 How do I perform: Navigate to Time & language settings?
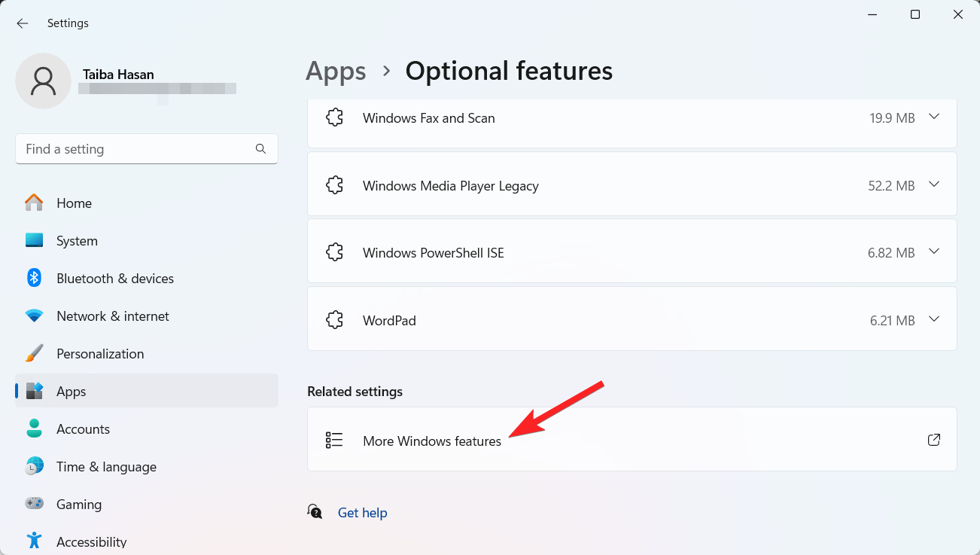pyautogui.click(x=106, y=466)
